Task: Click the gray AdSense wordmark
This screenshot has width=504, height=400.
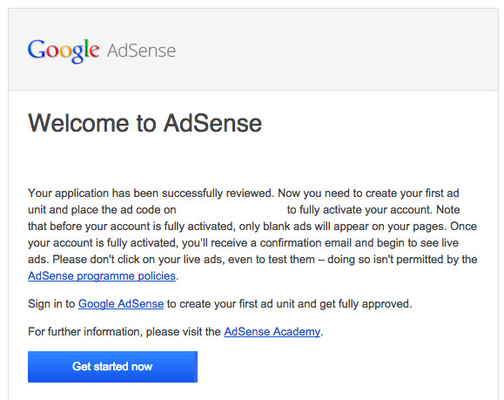Action: [141, 51]
